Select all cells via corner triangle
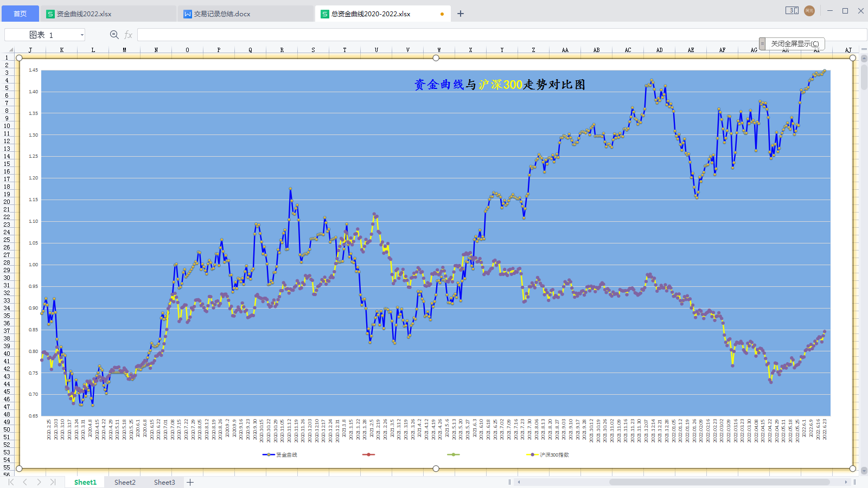Viewport: 868px width, 488px height. click(x=10, y=50)
